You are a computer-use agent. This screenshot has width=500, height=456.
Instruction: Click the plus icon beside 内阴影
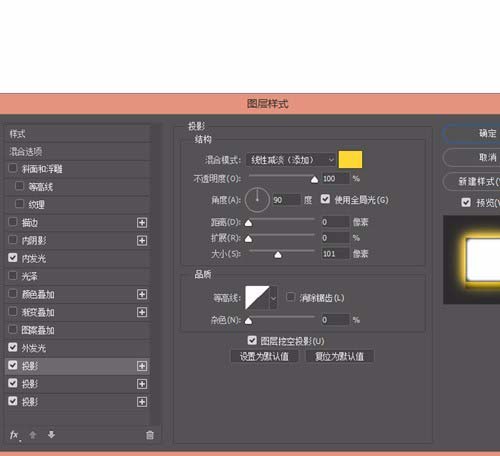[x=142, y=241]
